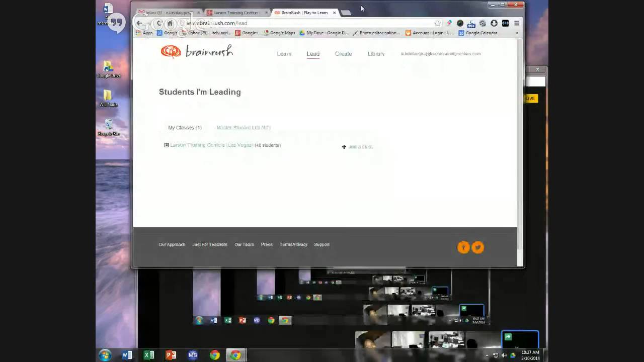Click the pink eyedropper extension icon

click(x=449, y=23)
